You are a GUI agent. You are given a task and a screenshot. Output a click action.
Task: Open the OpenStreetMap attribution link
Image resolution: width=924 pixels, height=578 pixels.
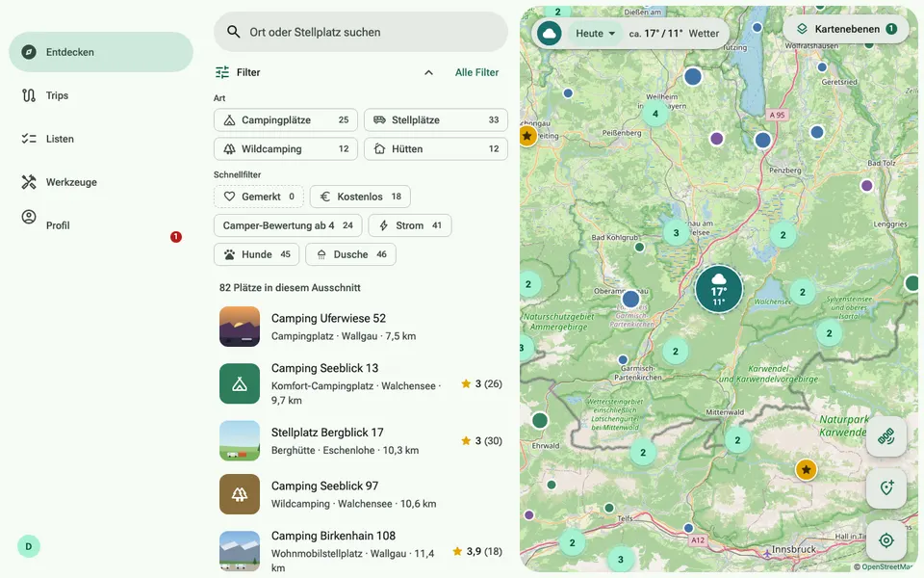[x=885, y=566]
